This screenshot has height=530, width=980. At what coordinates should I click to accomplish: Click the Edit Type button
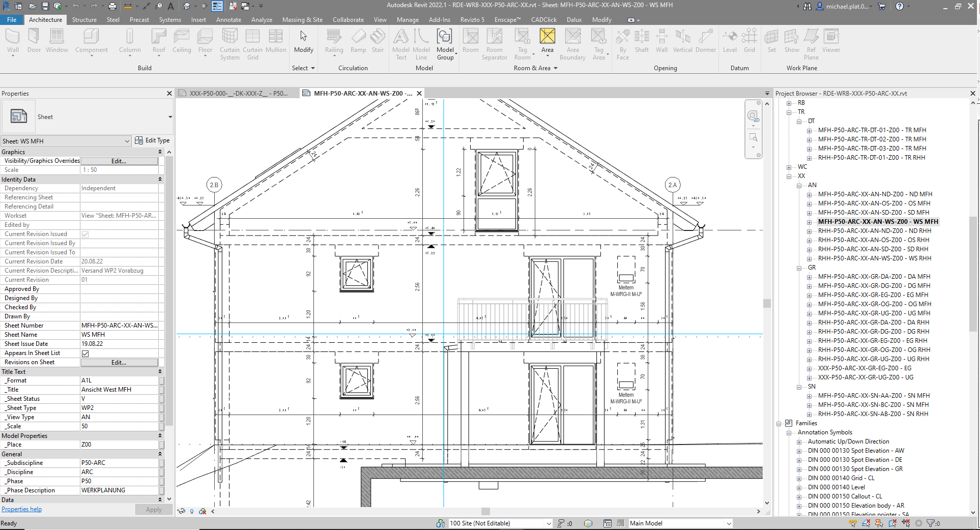pos(153,140)
